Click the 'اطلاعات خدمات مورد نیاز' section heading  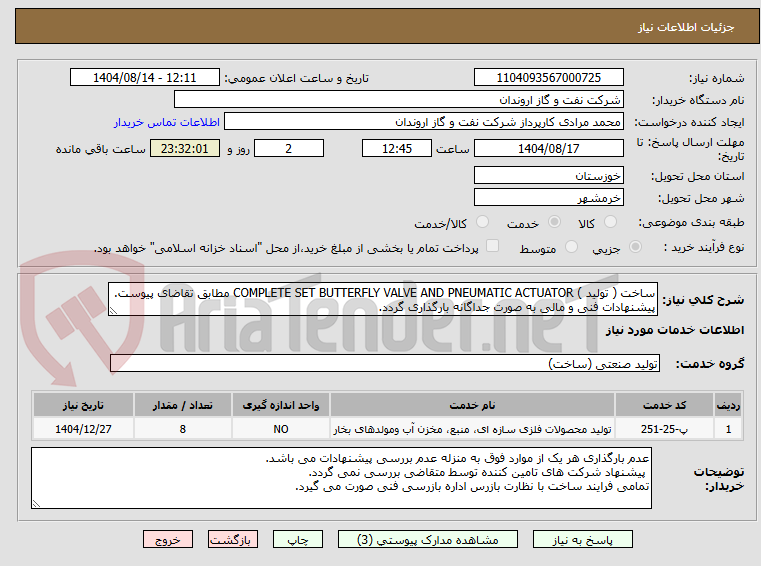pos(675,330)
